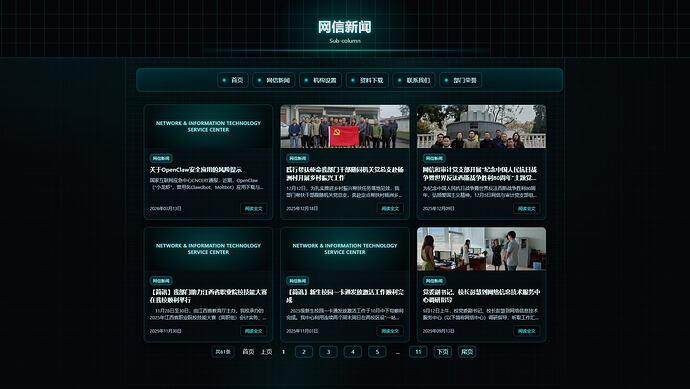Click the 尾页 last page button

pos(467,352)
